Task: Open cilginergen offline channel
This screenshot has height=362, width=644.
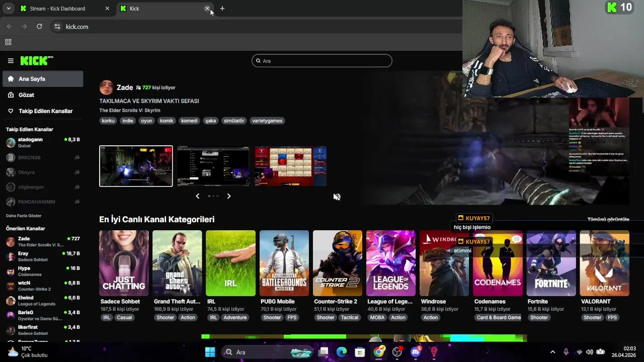Action: pyautogui.click(x=43, y=187)
